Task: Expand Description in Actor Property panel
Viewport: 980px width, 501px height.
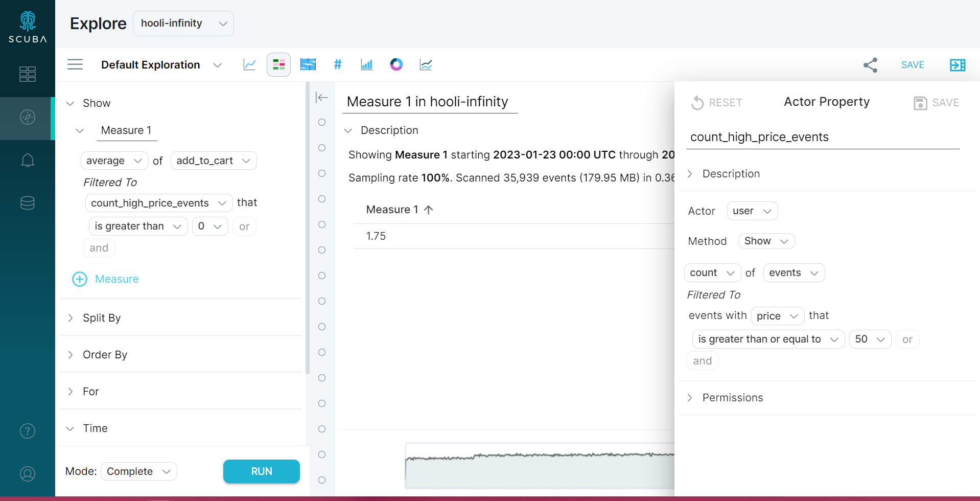Action: click(x=690, y=174)
